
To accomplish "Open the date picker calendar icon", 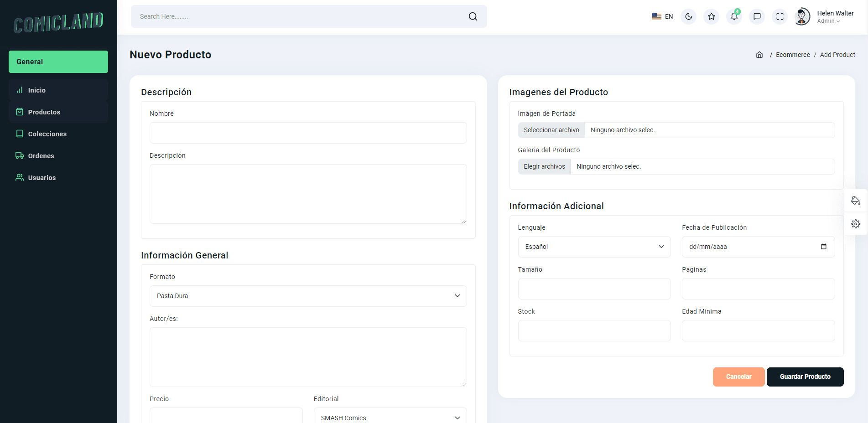I will (823, 247).
